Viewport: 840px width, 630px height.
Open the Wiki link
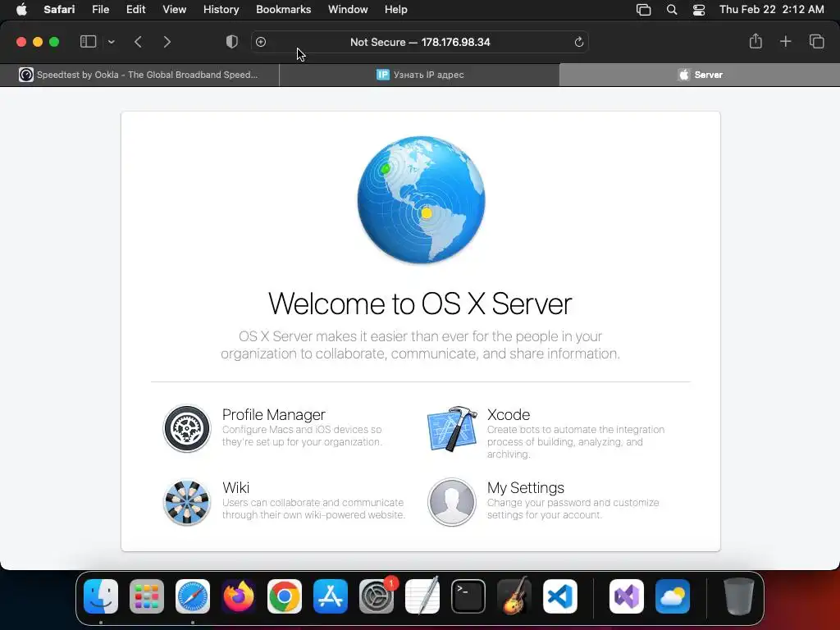235,487
